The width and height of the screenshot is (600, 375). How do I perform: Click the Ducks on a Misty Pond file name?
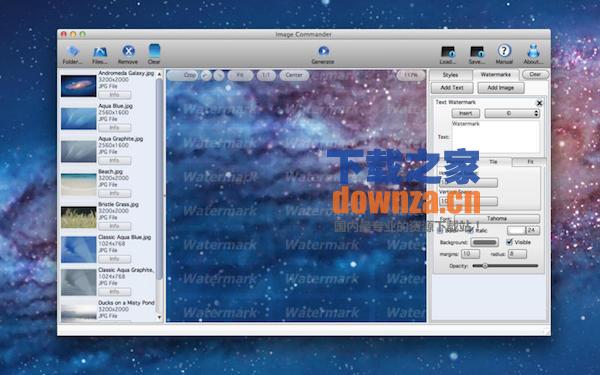click(126, 303)
